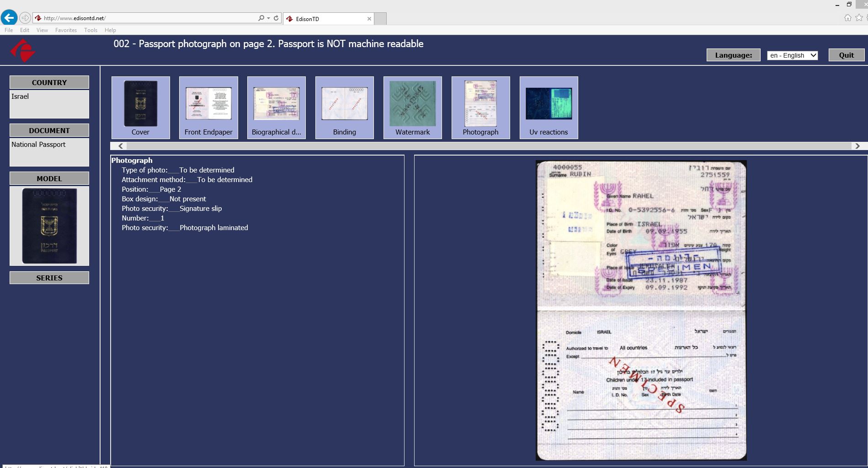This screenshot has height=468, width=868.
Task: Click the Refresh page icon
Action: tap(276, 18)
